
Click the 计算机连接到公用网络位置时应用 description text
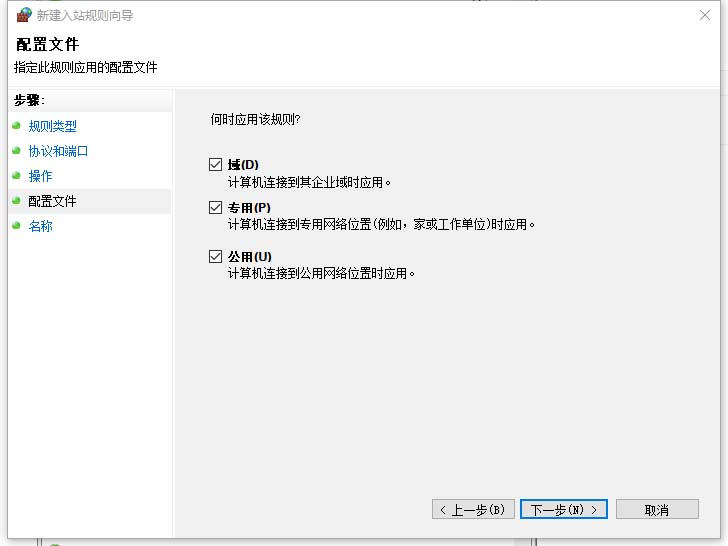(320, 273)
